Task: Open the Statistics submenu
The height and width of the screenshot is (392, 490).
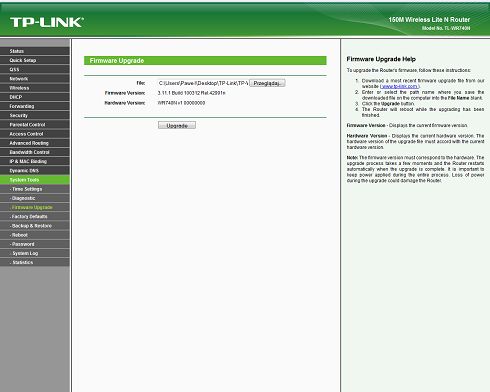Action: pos(35,262)
